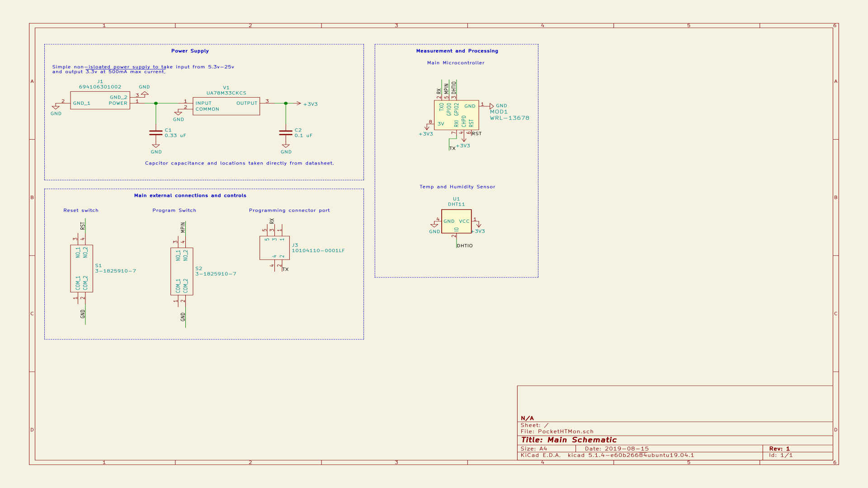Click the DHTIO net label below U1
Image resolution: width=868 pixels, height=488 pixels.
(464, 245)
